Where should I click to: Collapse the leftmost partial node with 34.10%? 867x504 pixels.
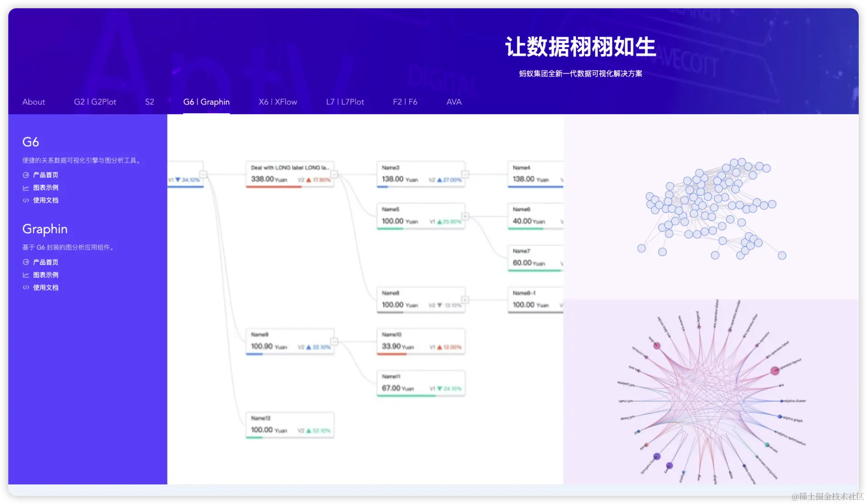(x=203, y=174)
